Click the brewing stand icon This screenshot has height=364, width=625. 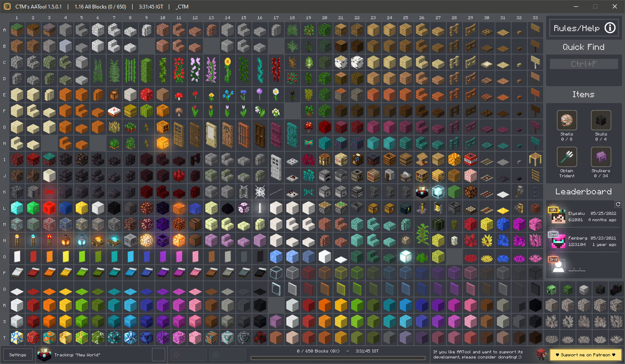(422, 208)
